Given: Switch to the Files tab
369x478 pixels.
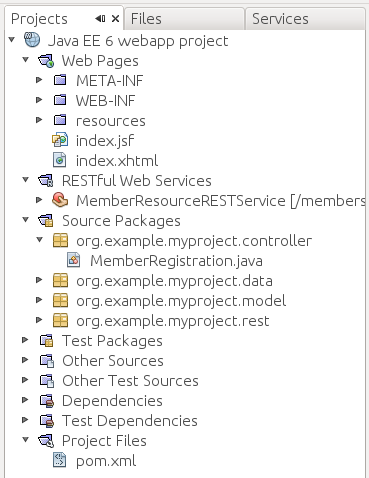Looking at the screenshot, I should [184, 19].
